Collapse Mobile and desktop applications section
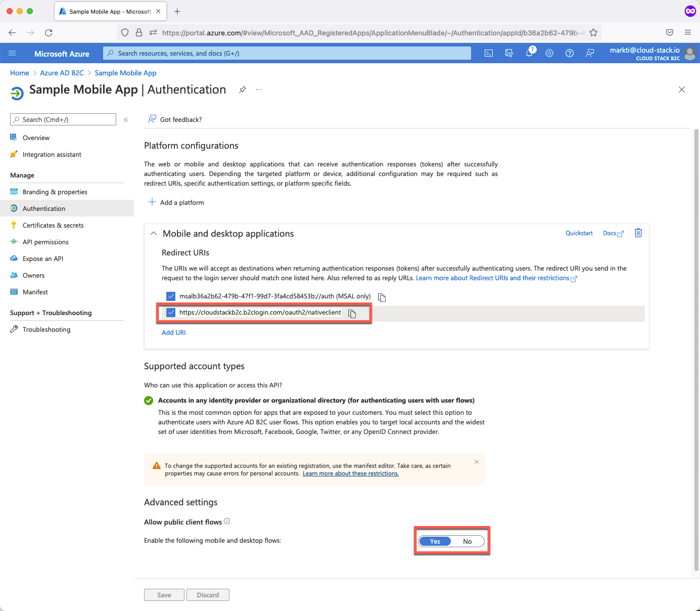Screen dimensions: 700x611 (154, 234)
